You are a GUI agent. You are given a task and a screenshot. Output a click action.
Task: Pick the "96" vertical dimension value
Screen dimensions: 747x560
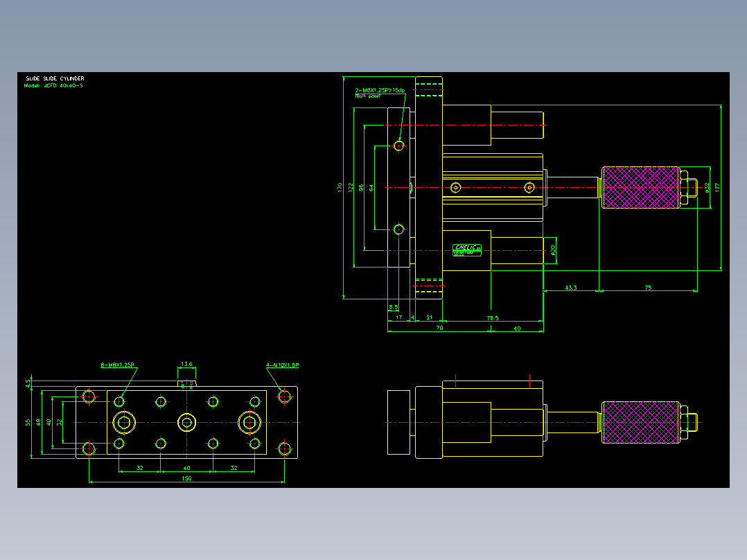coord(361,188)
